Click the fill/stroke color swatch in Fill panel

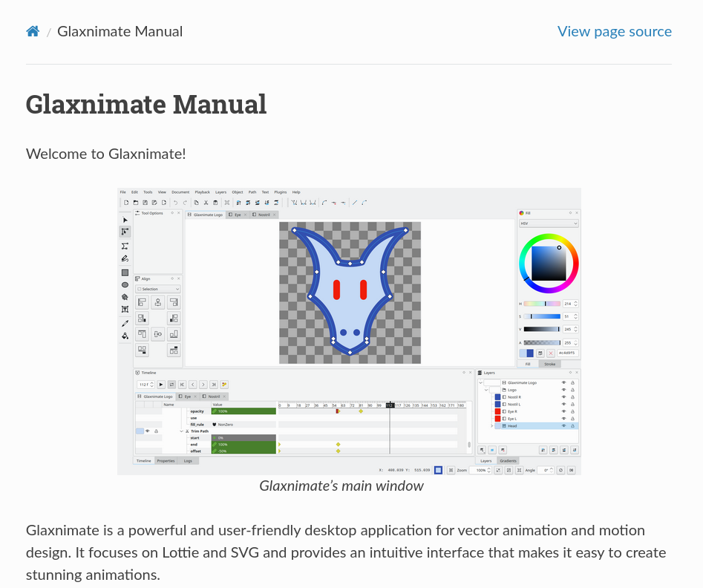point(526,353)
